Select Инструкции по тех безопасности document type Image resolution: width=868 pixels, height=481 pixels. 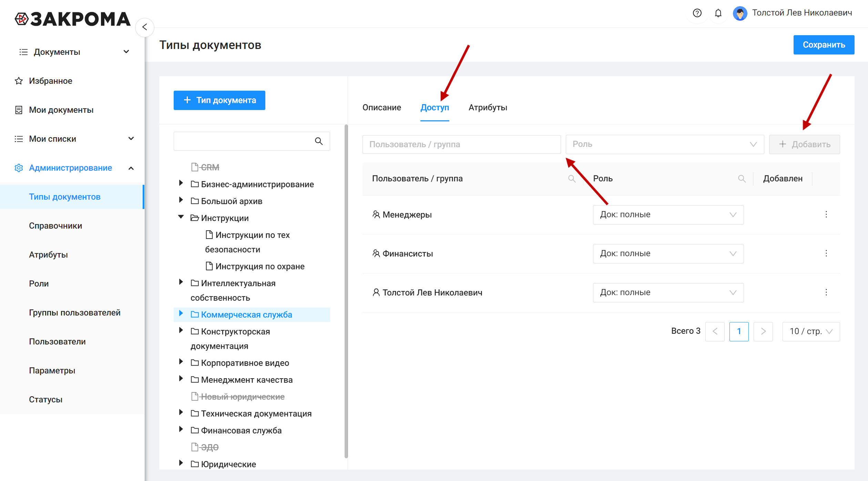point(247,242)
